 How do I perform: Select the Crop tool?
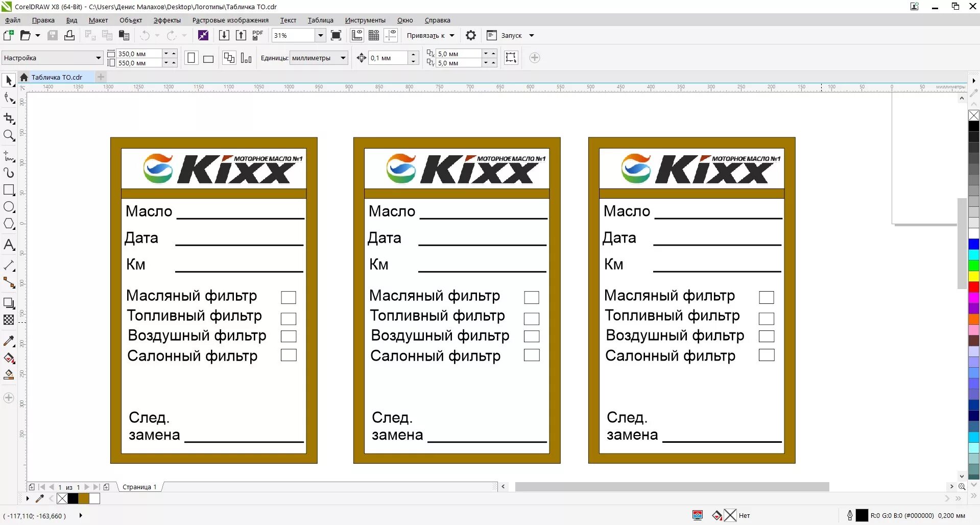coord(9,118)
